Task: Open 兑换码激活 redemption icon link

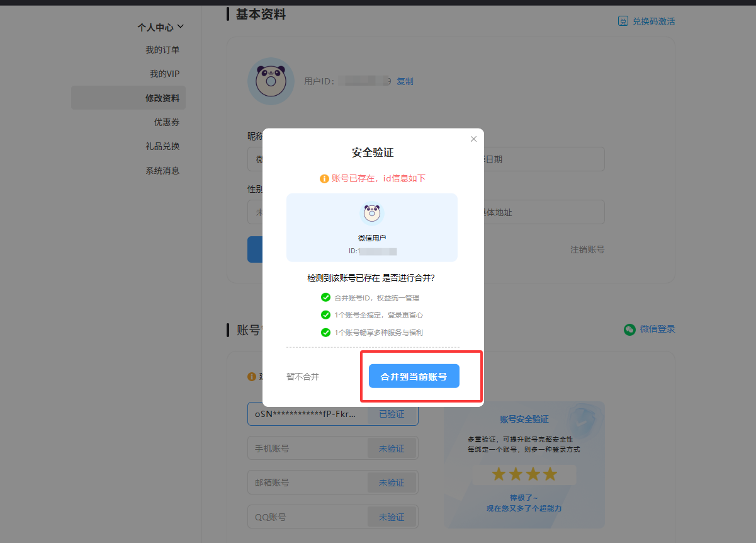Action: [623, 21]
